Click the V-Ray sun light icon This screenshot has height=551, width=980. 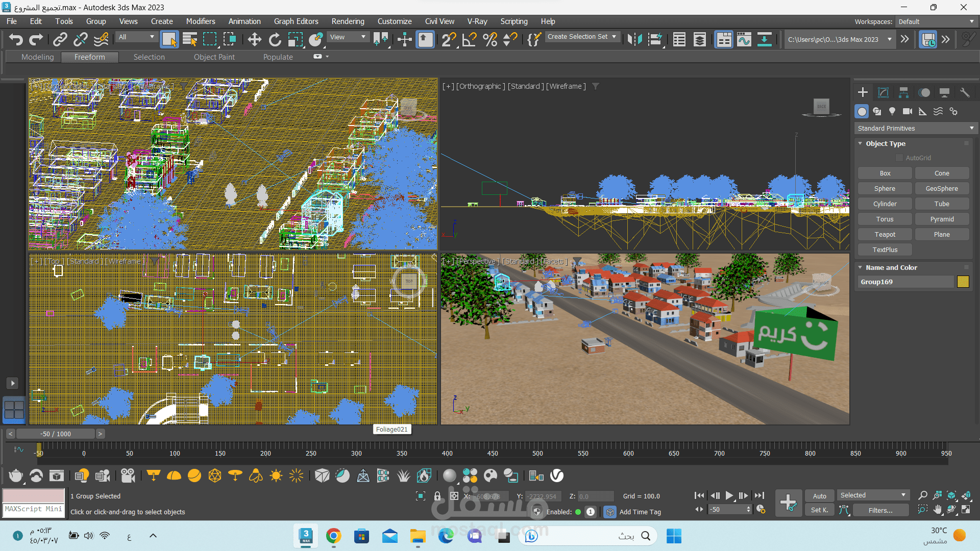[276, 476]
